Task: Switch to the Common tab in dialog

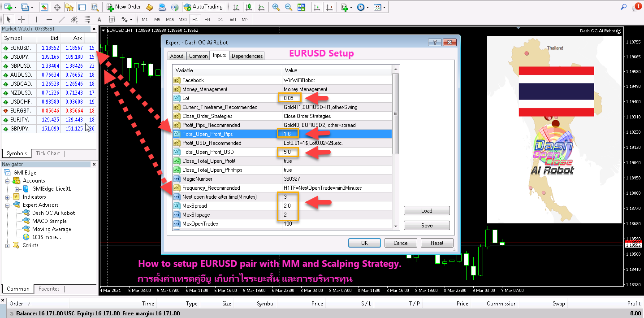Action: 198,56
